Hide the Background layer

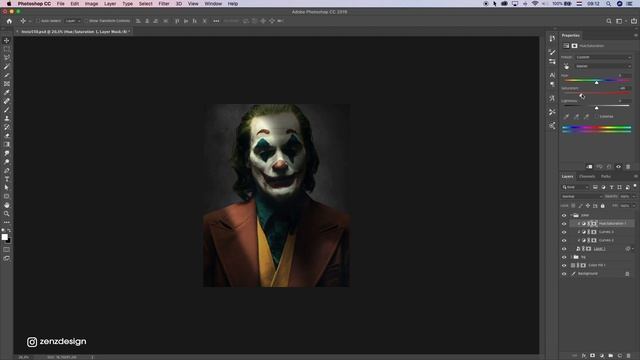click(x=564, y=274)
